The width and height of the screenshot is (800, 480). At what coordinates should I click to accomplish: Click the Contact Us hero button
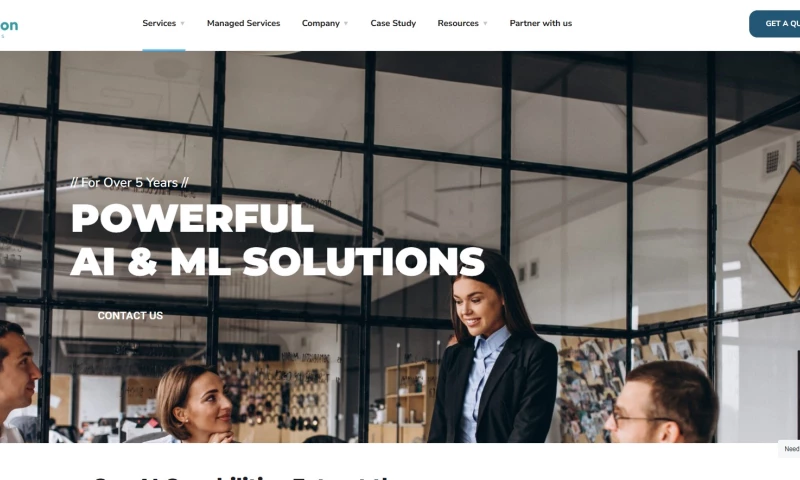[x=130, y=316]
